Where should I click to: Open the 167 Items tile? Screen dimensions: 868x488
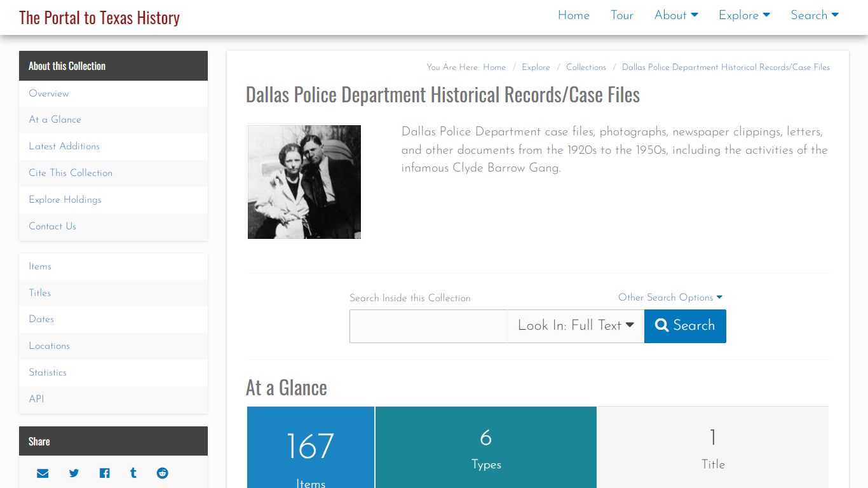coord(311,447)
